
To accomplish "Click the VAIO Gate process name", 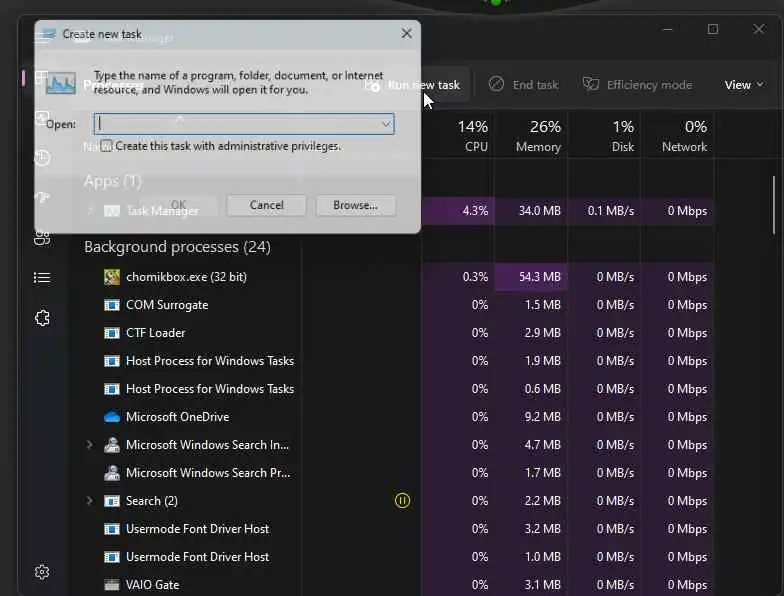I will (x=152, y=585).
